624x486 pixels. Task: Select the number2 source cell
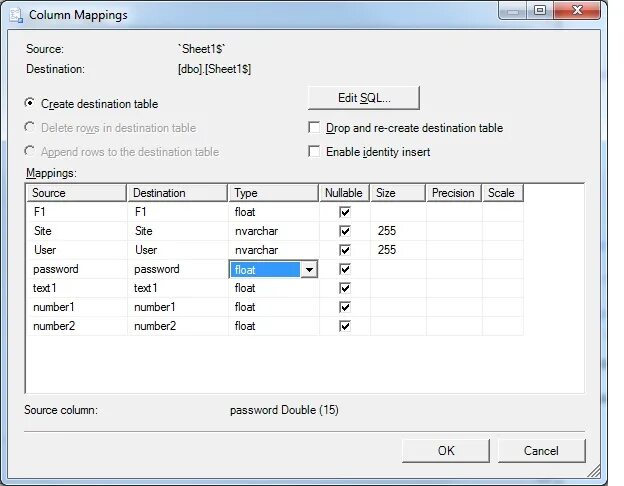(x=77, y=326)
